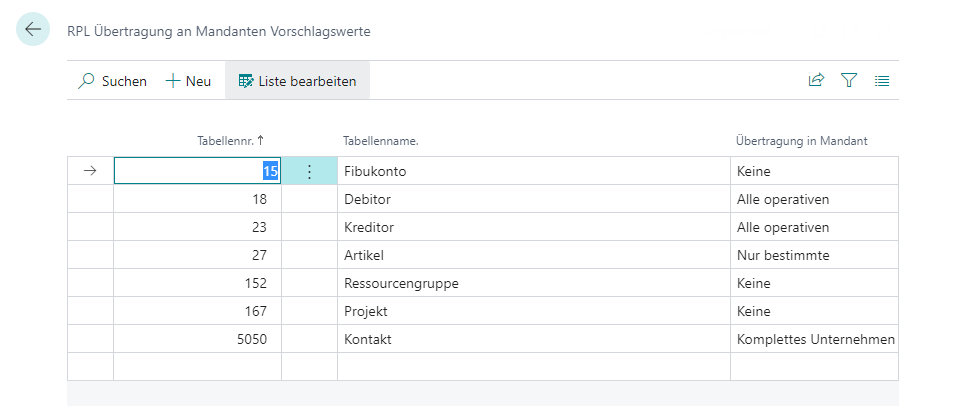Screen dimensions: 961x406
Task: Open Komplettes Unternehmen value for Kontakt
Action: tap(814, 340)
